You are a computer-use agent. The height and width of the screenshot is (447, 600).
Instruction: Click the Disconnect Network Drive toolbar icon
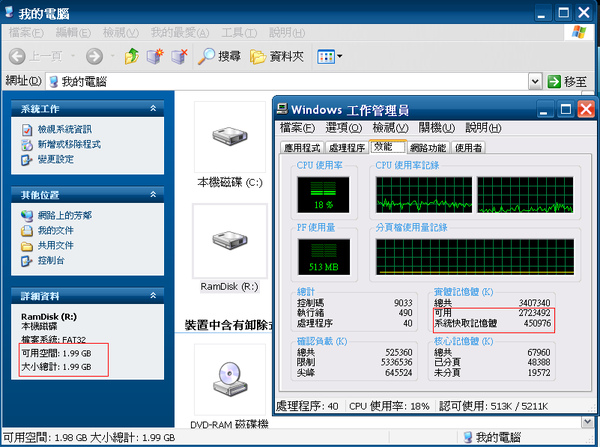(179, 56)
